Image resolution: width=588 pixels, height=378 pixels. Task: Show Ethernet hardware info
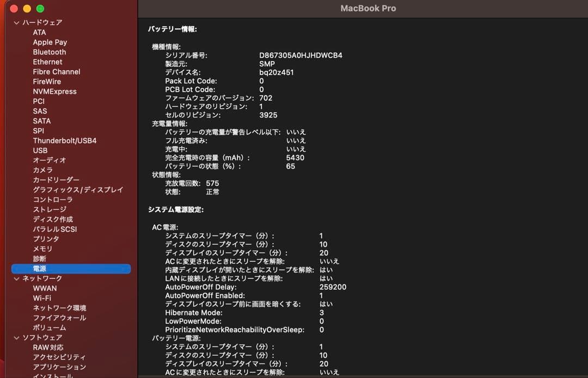[x=47, y=62]
